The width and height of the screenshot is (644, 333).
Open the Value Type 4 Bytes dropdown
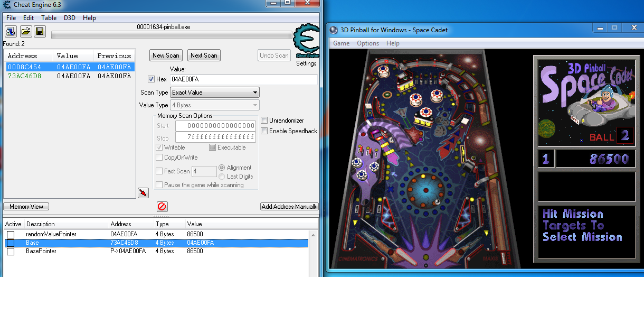pos(215,105)
